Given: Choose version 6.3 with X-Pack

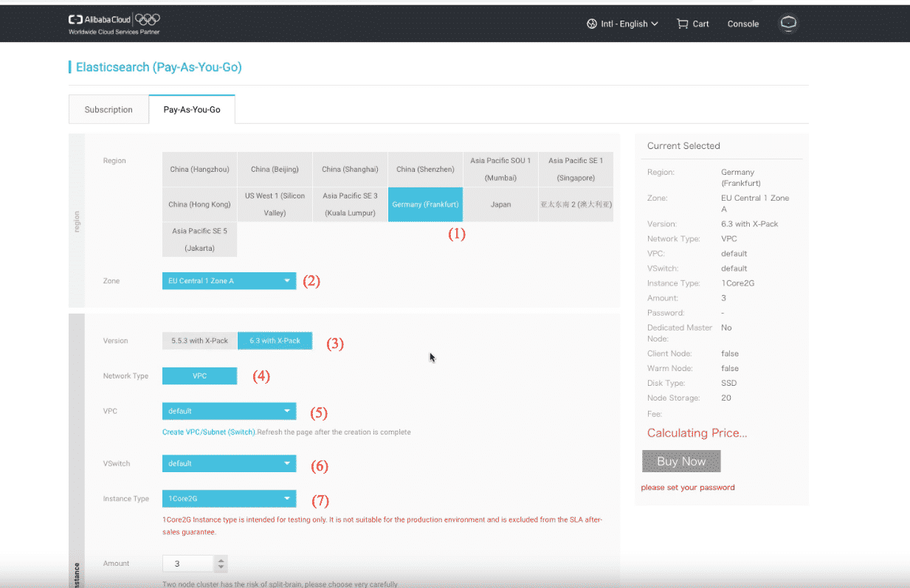Looking at the screenshot, I should pos(275,341).
